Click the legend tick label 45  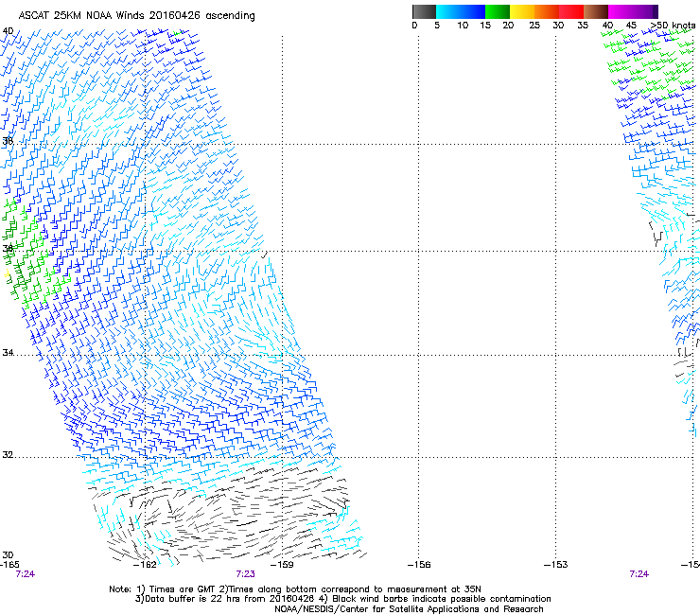[x=631, y=26]
